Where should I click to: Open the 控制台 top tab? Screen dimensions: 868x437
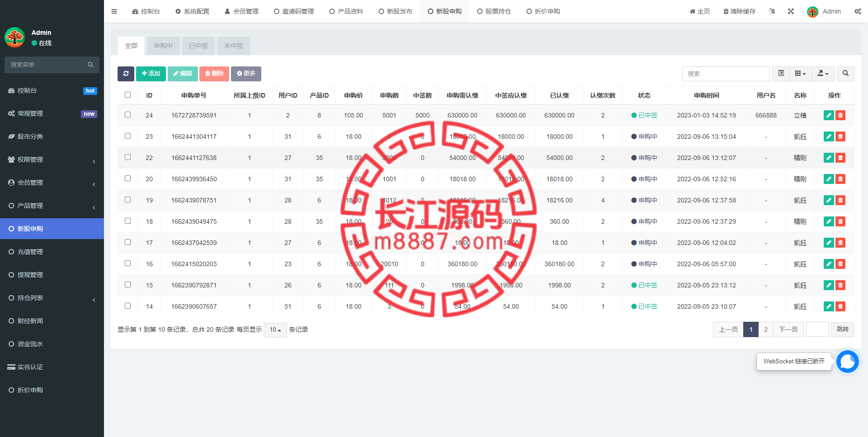point(146,11)
